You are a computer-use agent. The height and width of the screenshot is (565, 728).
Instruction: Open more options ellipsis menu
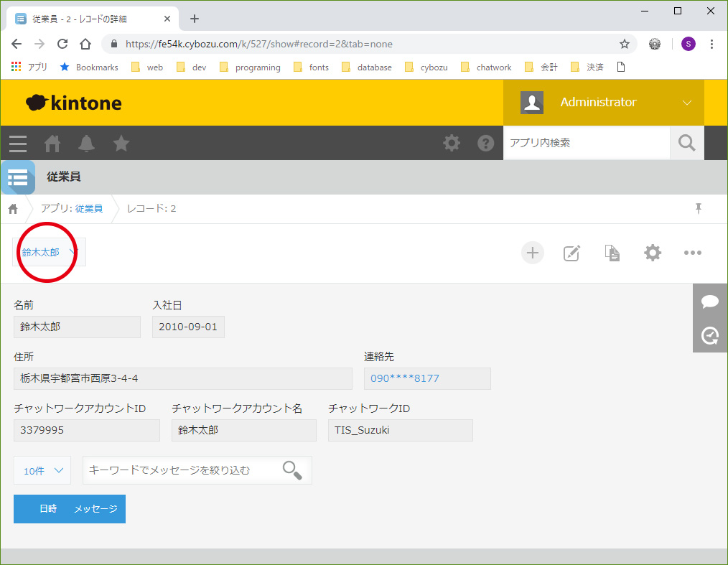point(692,253)
